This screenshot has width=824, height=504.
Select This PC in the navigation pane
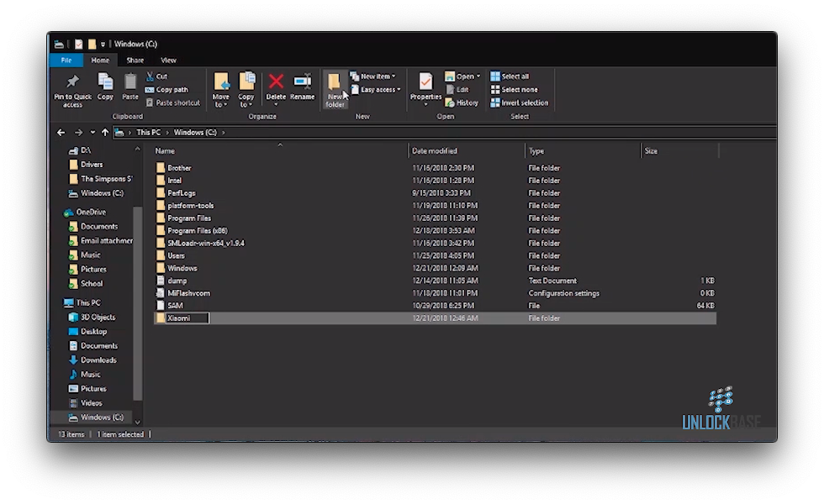(82, 303)
